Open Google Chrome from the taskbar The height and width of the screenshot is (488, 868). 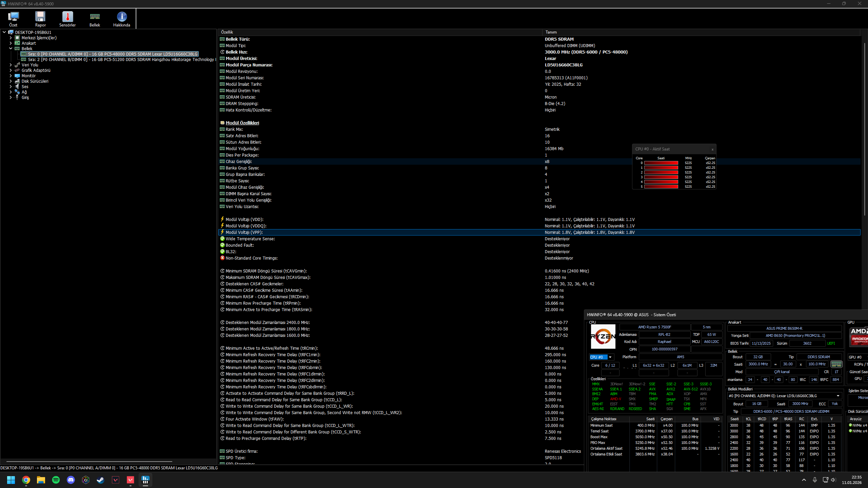(26, 480)
